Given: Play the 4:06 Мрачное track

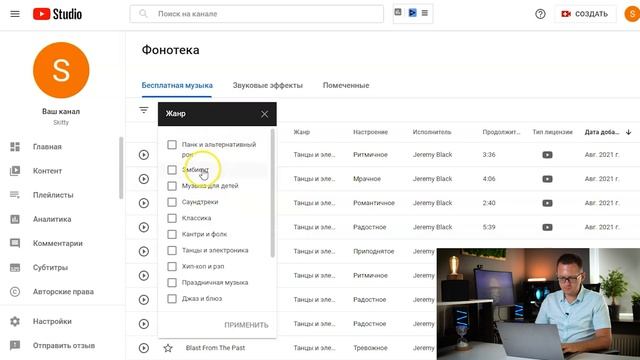Looking at the screenshot, I should pos(144,179).
